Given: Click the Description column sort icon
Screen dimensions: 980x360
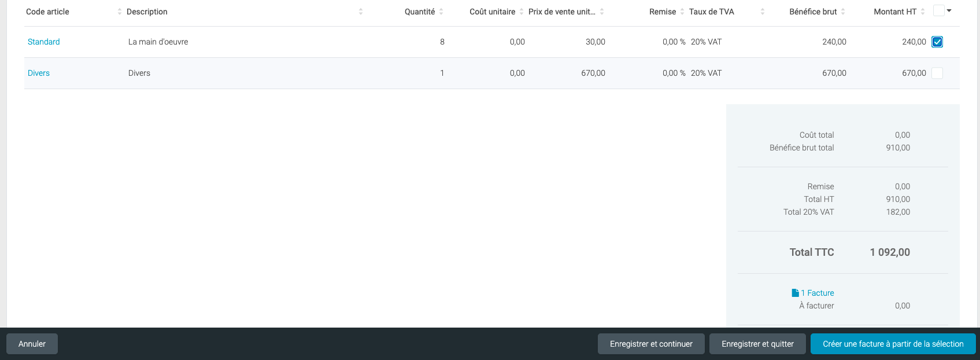Looking at the screenshot, I should click(x=361, y=12).
